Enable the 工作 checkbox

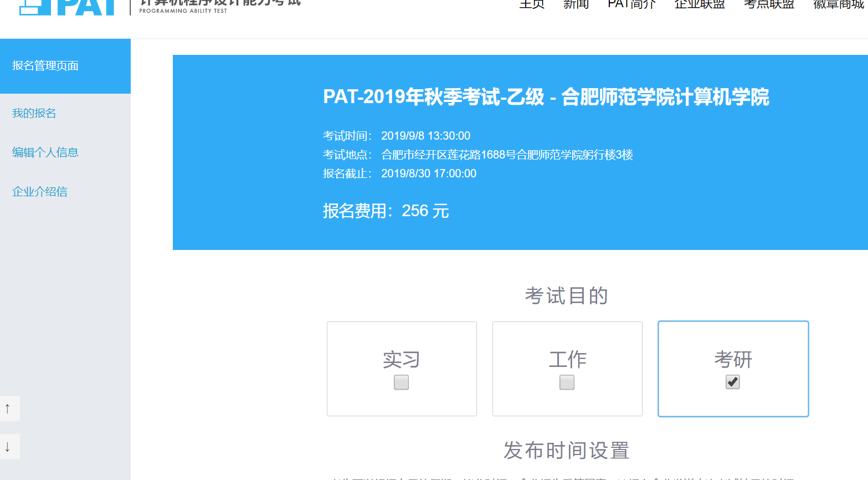pyautogui.click(x=566, y=382)
